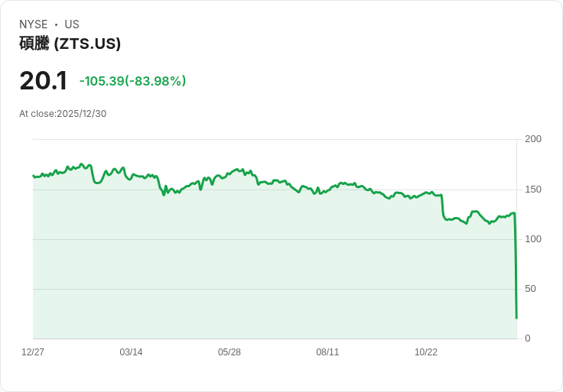This screenshot has width=563, height=392.
Task: Click the 03/14 date on the x-axis
Action: (x=131, y=352)
